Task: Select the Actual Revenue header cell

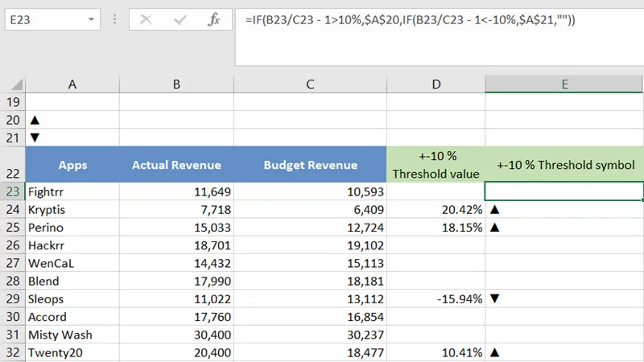Action: tap(175, 165)
